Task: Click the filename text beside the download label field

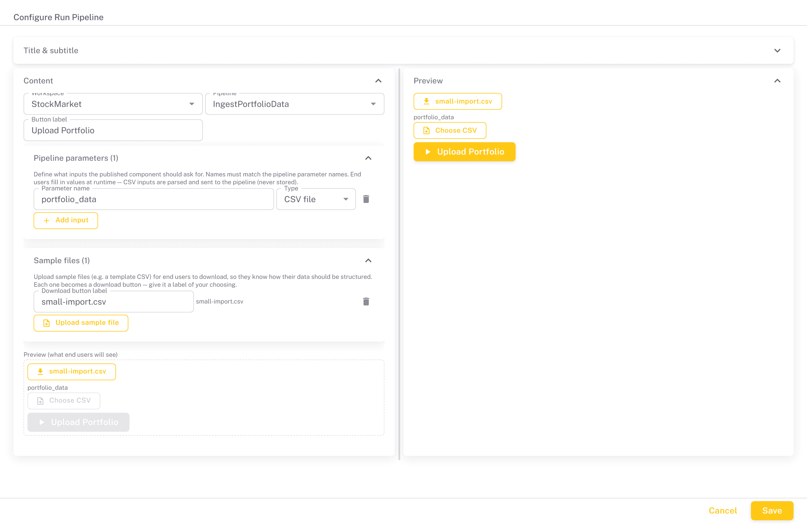Action: (220, 302)
